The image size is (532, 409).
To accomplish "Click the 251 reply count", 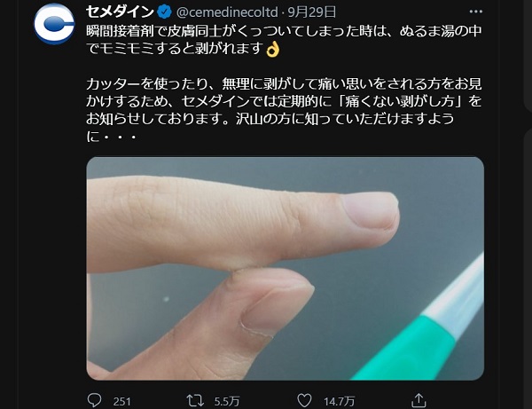I will (x=121, y=402).
